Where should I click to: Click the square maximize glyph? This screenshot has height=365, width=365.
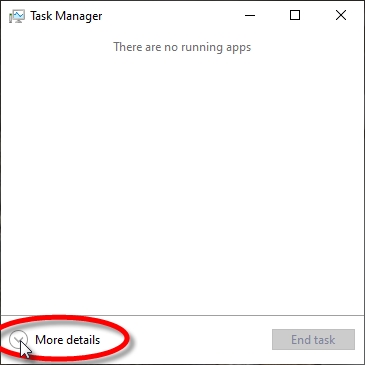click(x=295, y=15)
